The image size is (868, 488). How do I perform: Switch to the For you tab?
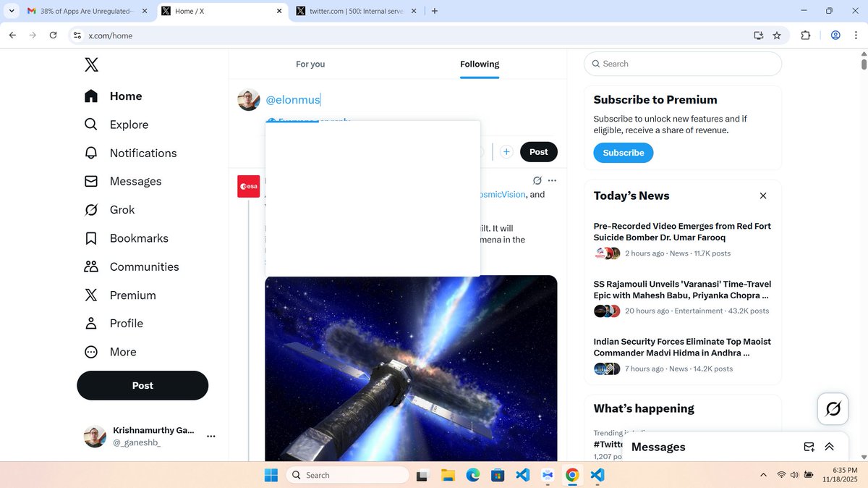310,64
